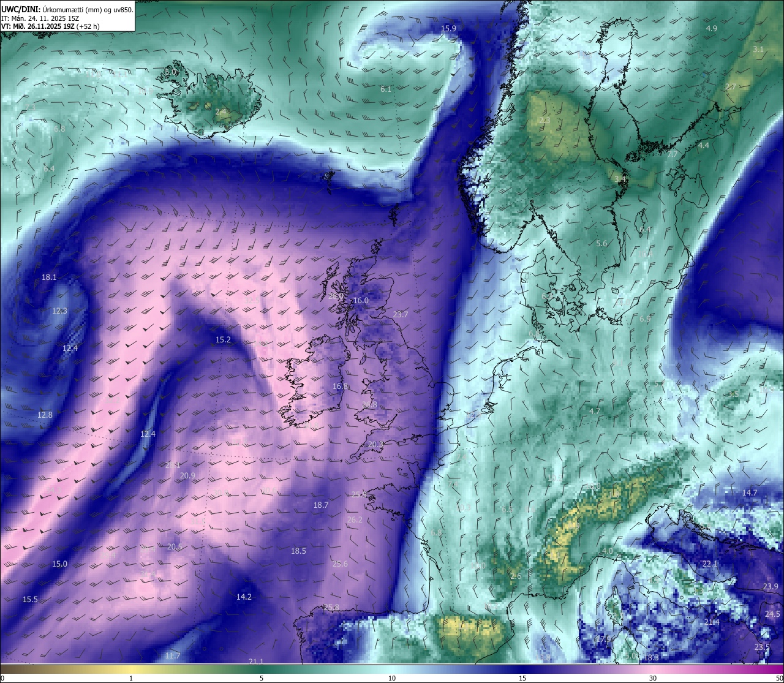Click the UWC/DINI Úrkomumætti title line
The width and height of the screenshot is (784, 683).
(67, 9)
